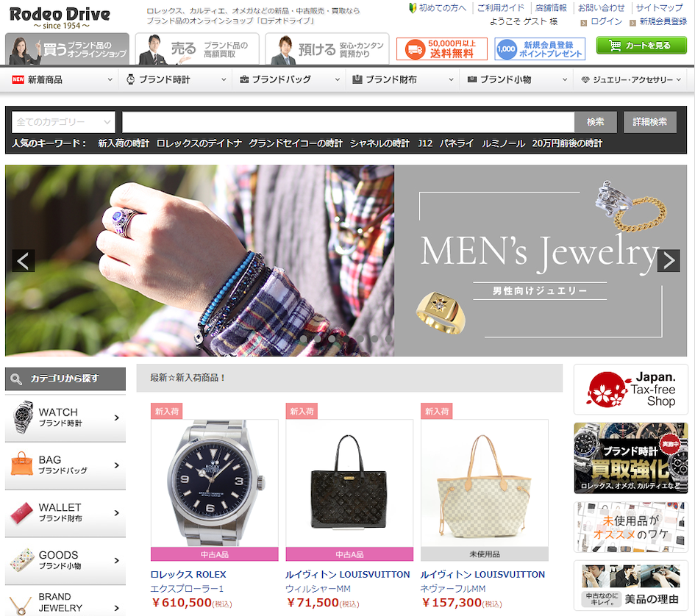This screenshot has width=695, height=616.
Task: Click the MEN's Jewelry banner
Action: click(346, 260)
